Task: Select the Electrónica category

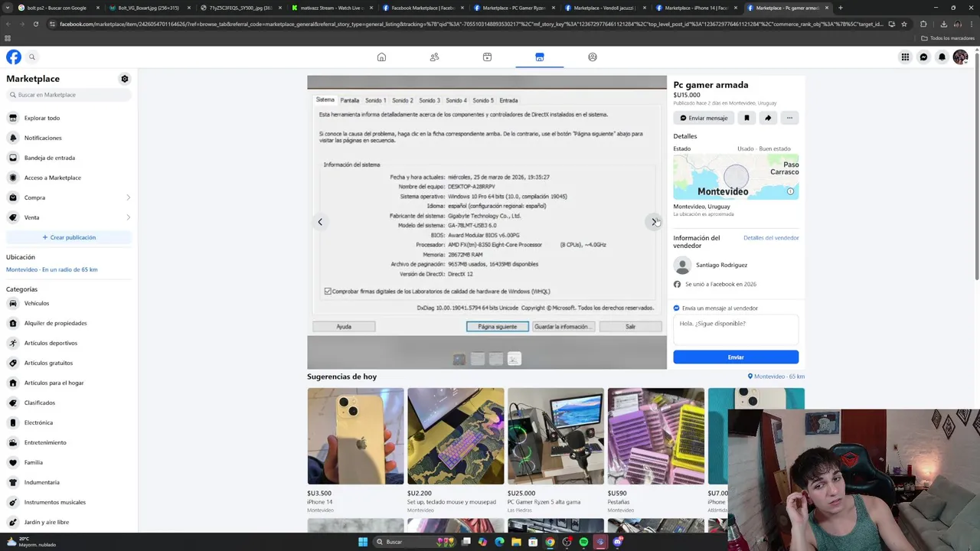Action: [x=69, y=422]
